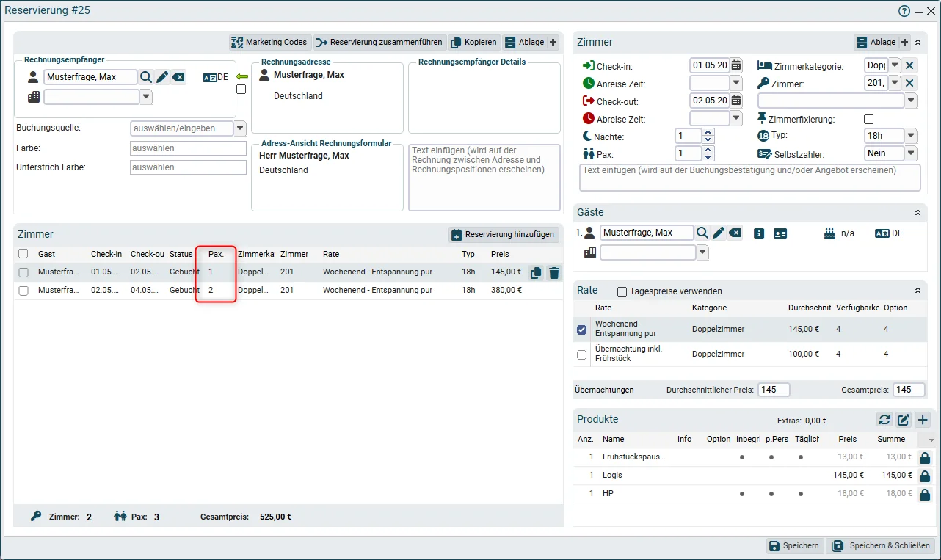Viewport: 941px width, 560px height.
Task: Tick the checkbox of the 380,00 € row
Action: (x=23, y=291)
